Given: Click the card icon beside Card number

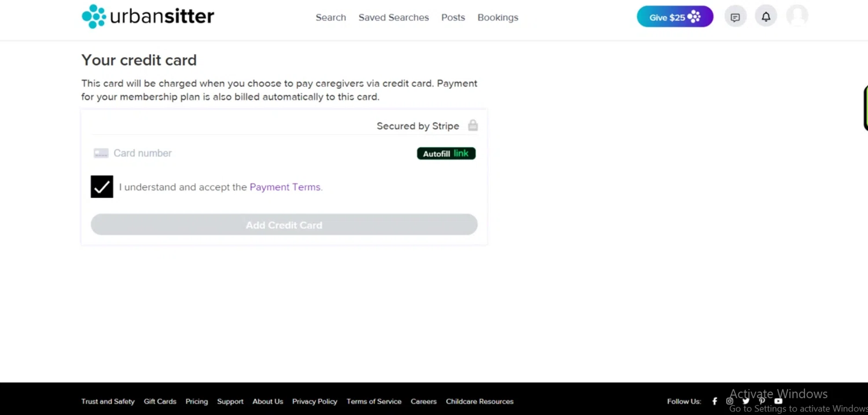Looking at the screenshot, I should [x=101, y=153].
